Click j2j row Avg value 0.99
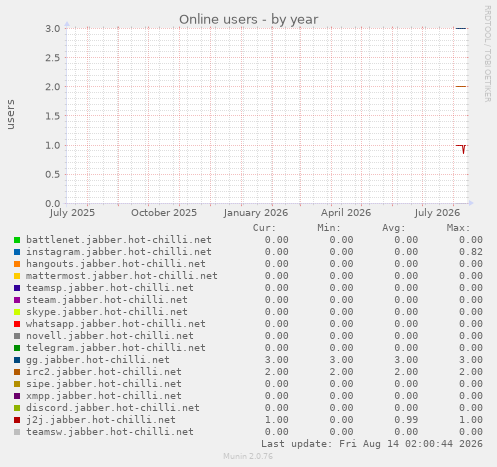 (x=406, y=420)
